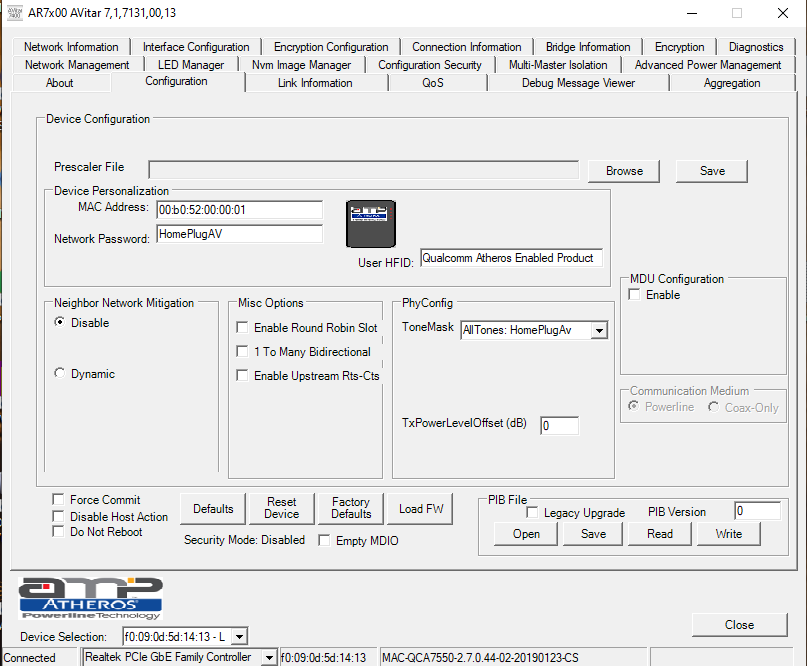
Task: Click the Connected status bar text
Action: [29, 658]
